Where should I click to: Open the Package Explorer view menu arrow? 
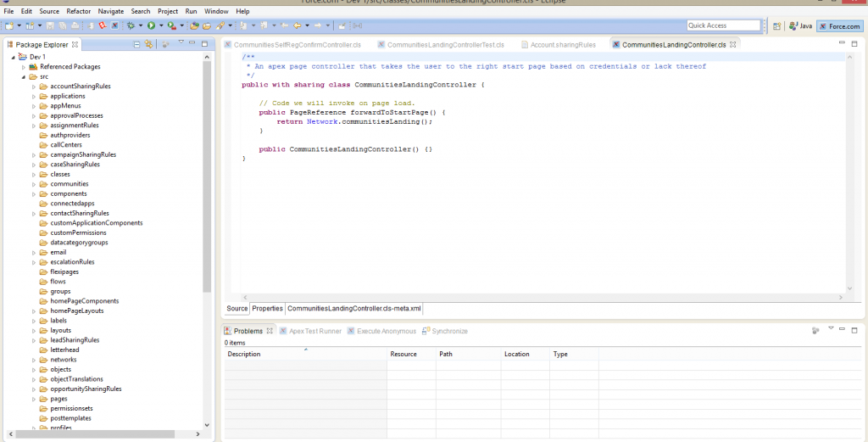[181, 43]
